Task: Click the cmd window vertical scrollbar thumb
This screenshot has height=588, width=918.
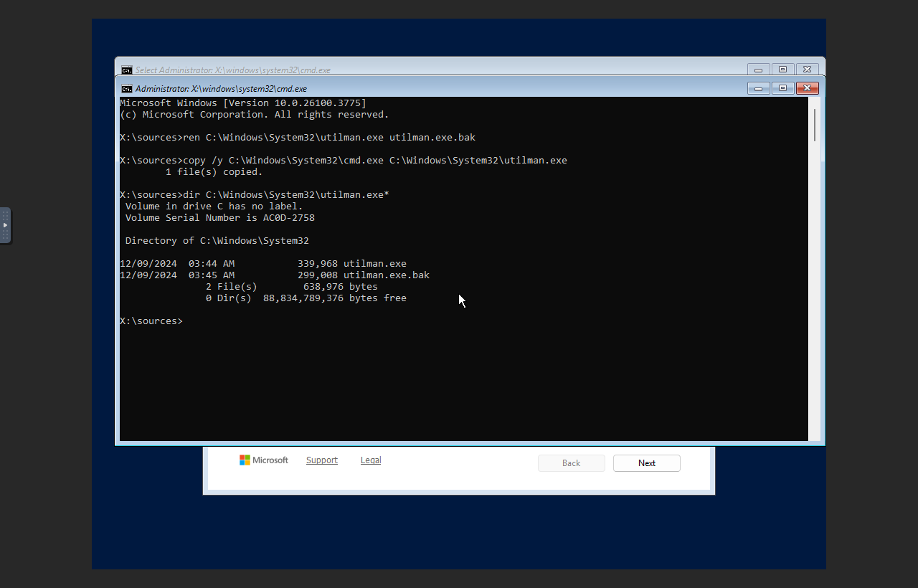Action: 815,125
